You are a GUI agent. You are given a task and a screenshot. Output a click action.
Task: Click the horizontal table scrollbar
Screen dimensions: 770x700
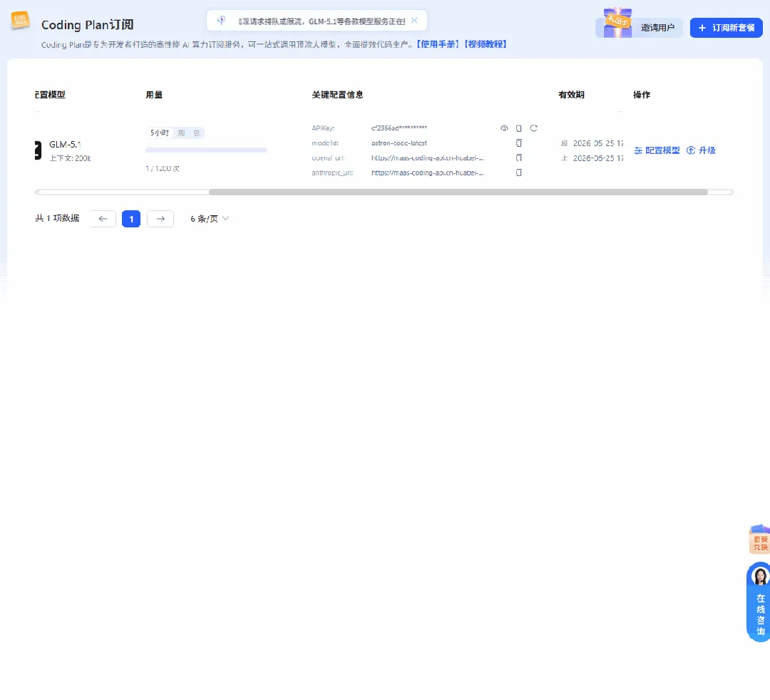[458, 192]
